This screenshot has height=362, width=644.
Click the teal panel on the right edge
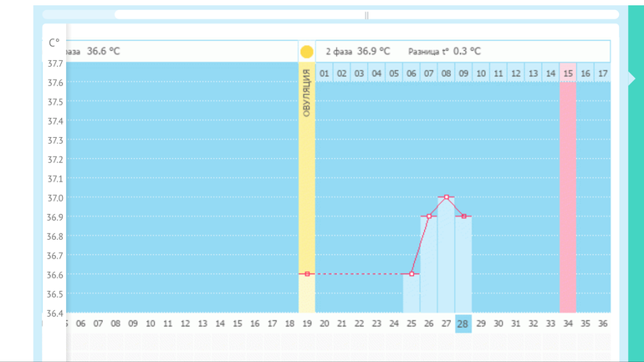click(634, 209)
